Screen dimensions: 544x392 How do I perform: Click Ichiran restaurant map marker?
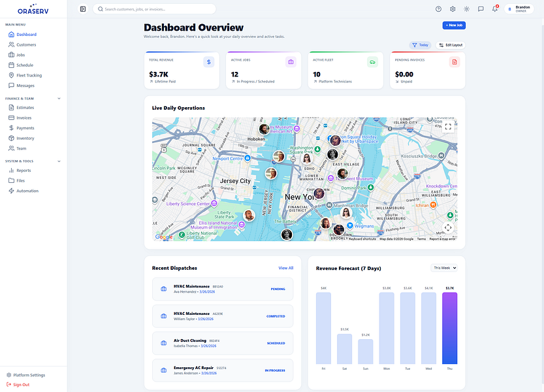(433, 205)
